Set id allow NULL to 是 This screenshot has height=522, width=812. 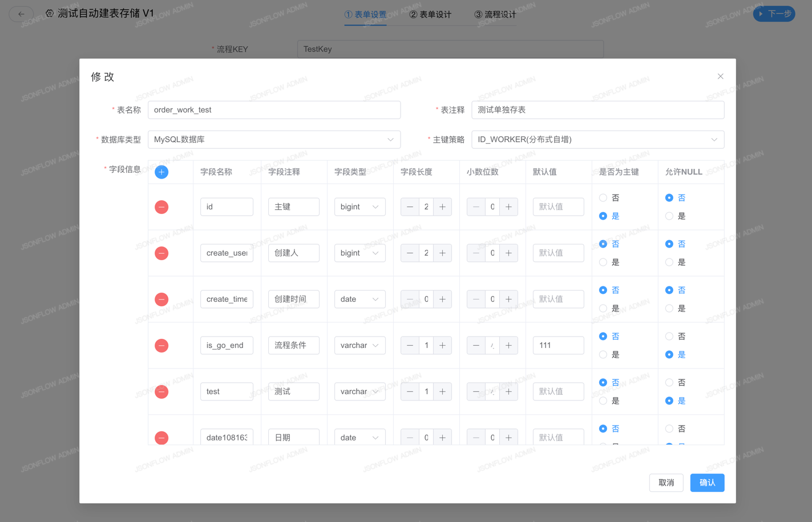pyautogui.click(x=669, y=216)
